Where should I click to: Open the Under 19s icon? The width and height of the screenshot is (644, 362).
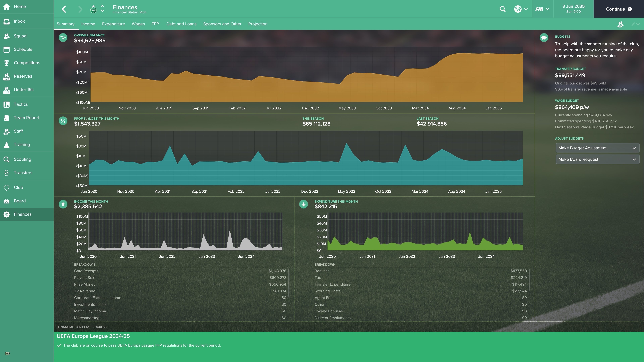7,90
